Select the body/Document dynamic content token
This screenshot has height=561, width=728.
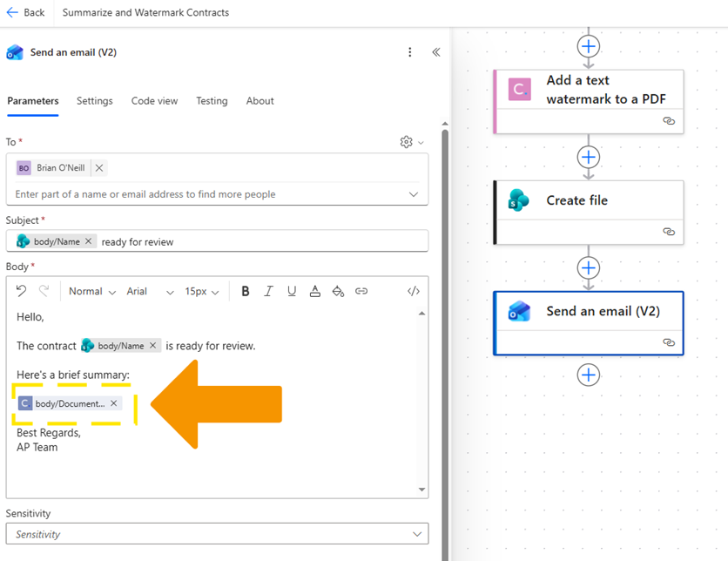[70, 403]
